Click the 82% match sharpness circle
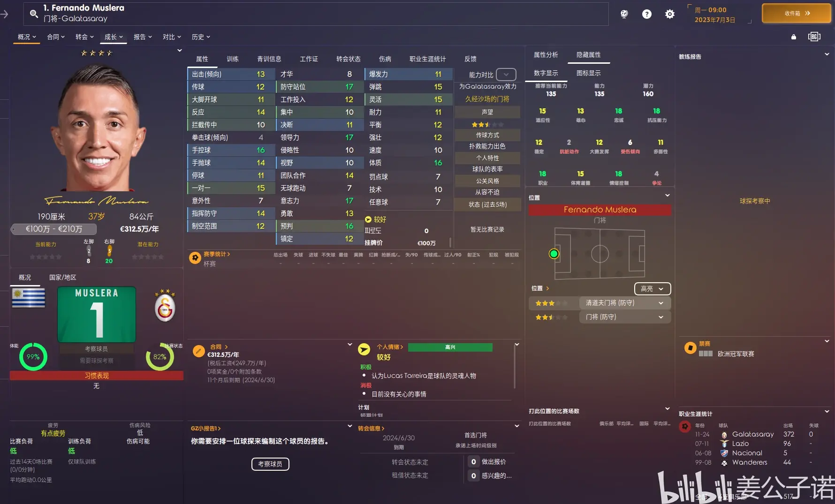 coord(159,357)
